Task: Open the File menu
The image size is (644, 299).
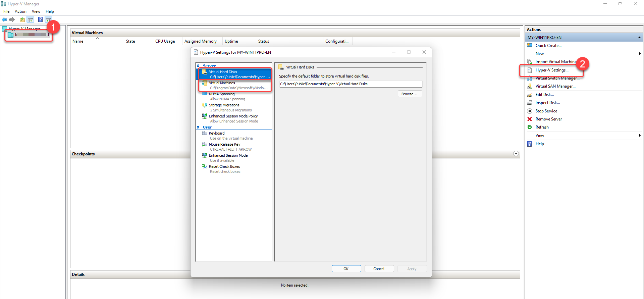Action: click(x=6, y=11)
